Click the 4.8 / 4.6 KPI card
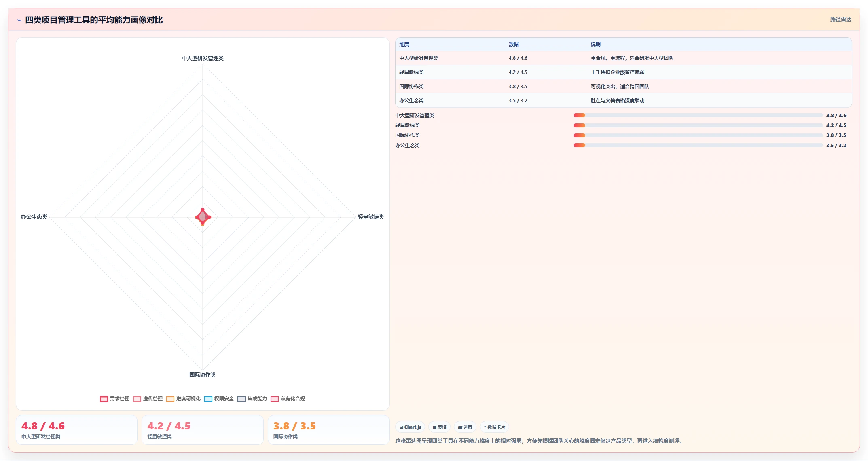The width and height of the screenshot is (868, 461). tap(77, 430)
